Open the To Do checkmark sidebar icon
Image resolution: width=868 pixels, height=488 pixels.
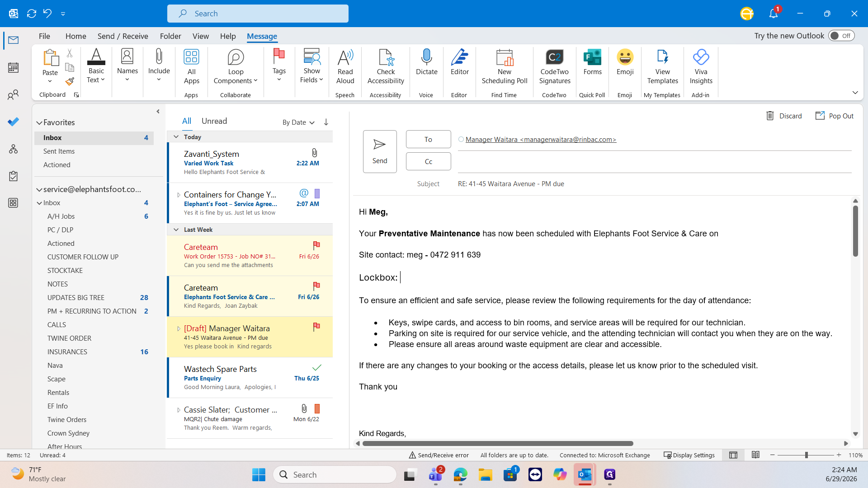[13, 122]
